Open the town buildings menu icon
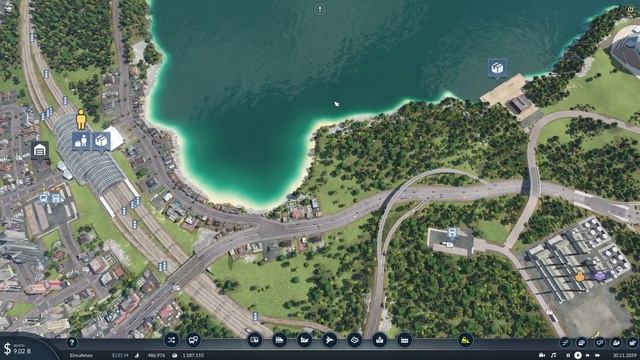 point(380,340)
